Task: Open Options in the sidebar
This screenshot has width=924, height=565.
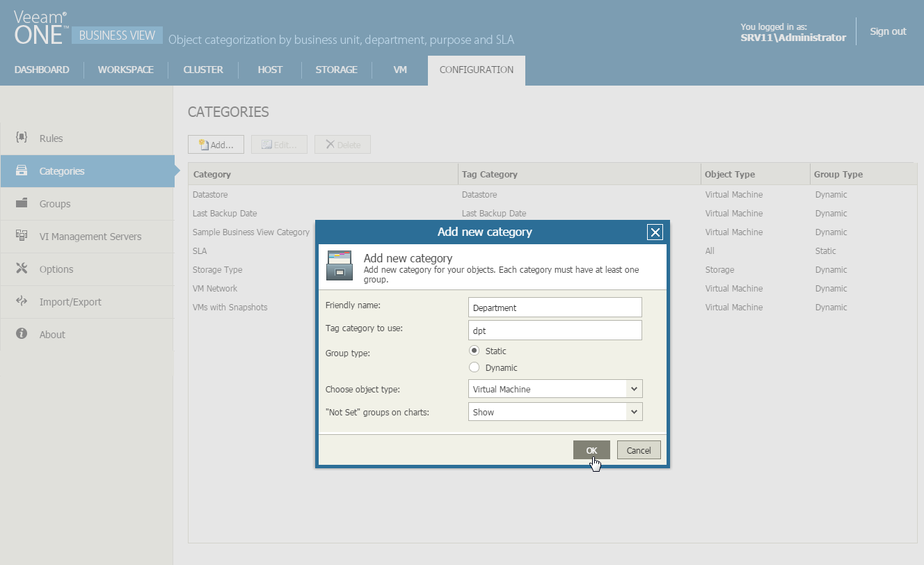Action: point(87,269)
